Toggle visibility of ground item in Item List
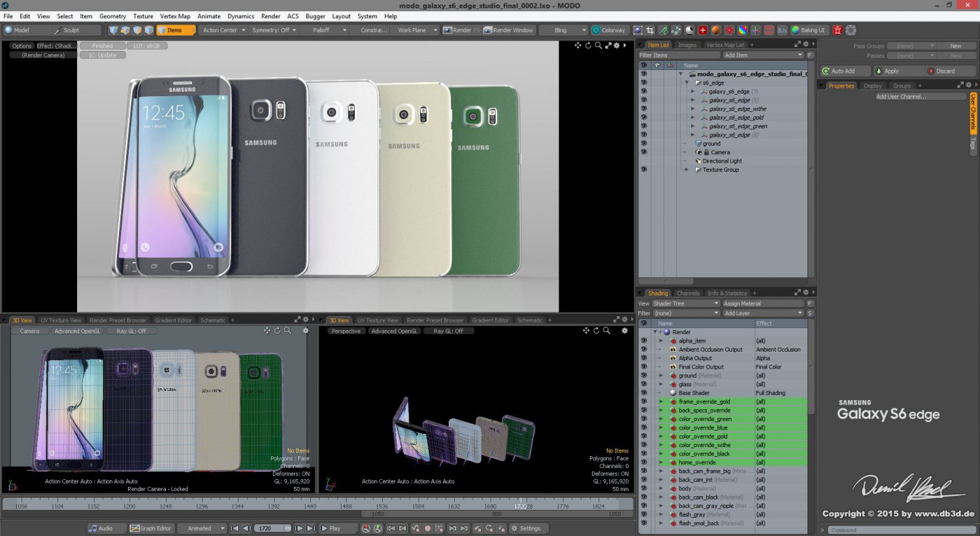 644,143
